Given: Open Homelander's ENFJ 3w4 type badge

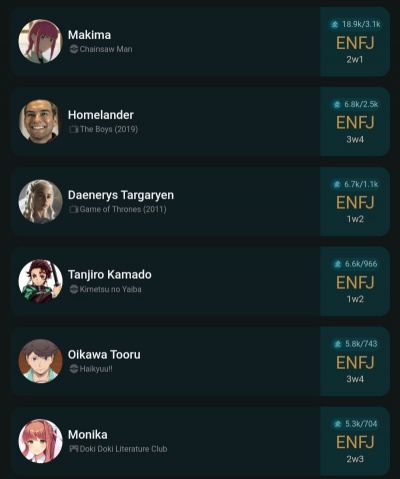Looking at the screenshot, I should (x=355, y=122).
